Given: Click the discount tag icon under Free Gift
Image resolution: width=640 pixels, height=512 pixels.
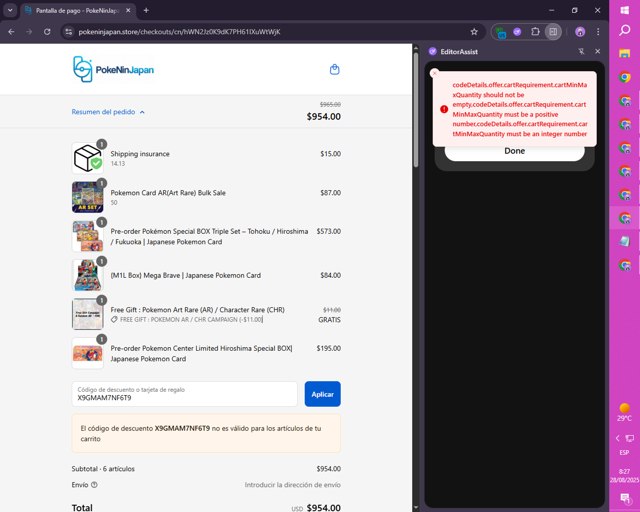Looking at the screenshot, I should click(114, 319).
